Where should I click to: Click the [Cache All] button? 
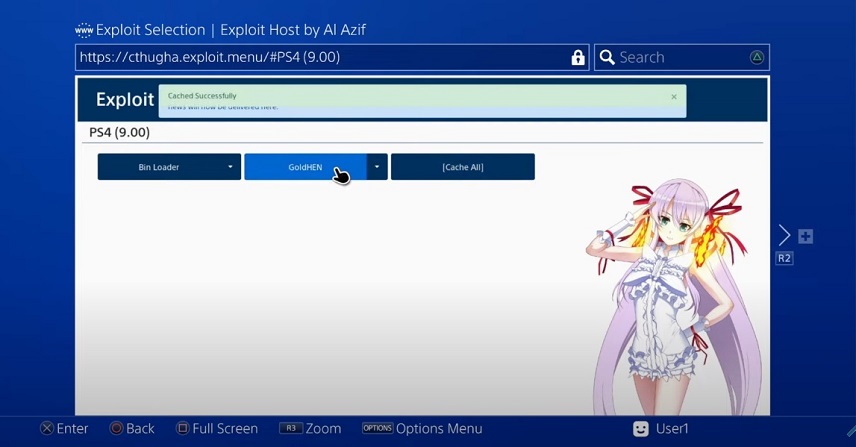click(463, 167)
